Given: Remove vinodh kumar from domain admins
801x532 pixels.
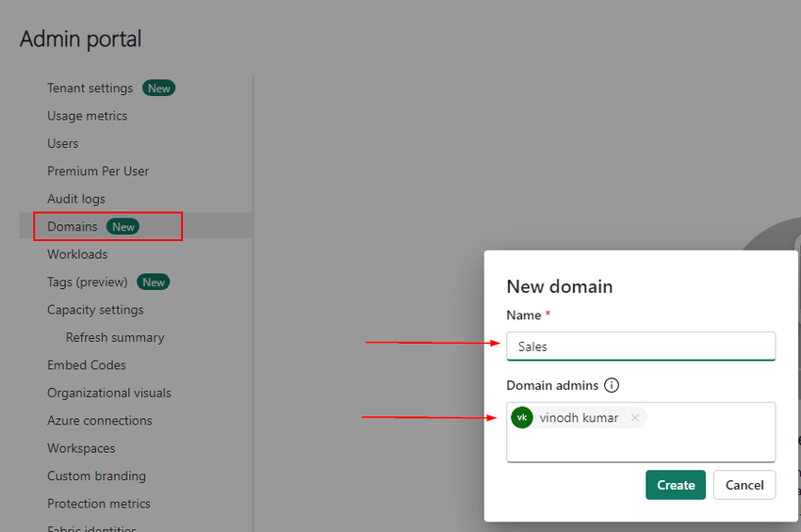Looking at the screenshot, I should [x=635, y=418].
